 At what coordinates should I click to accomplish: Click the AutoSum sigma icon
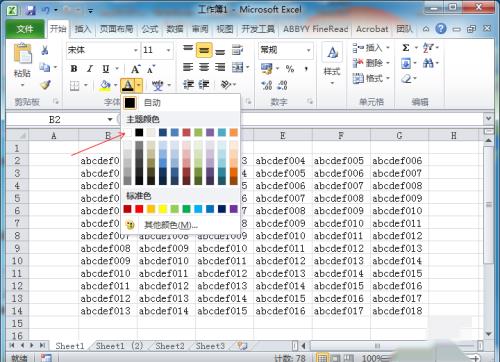coord(406,48)
